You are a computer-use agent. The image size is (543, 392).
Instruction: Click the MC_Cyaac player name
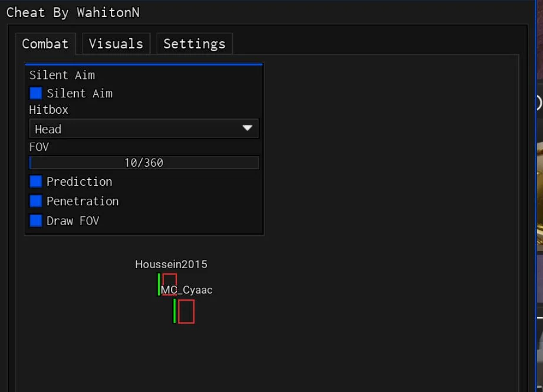click(187, 290)
